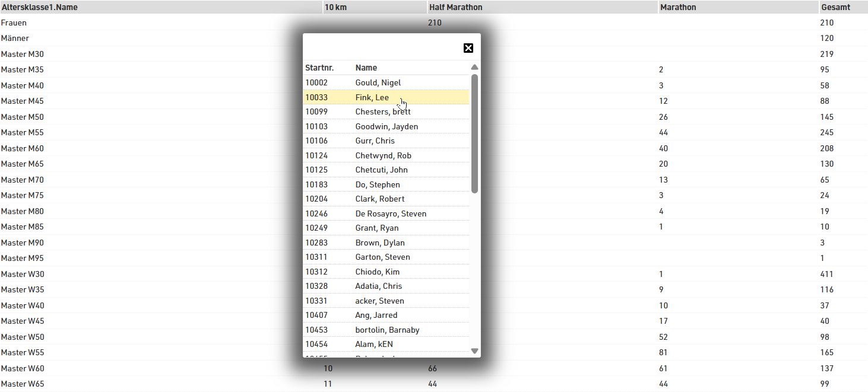The image size is (868, 392).
Task: Click the Altersklasse1.Name column header
Action: 39,7
